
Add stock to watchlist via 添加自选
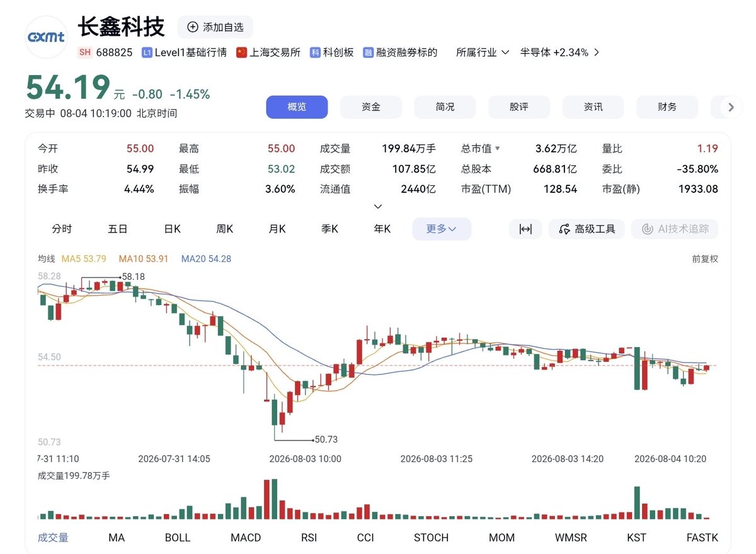coord(215,27)
